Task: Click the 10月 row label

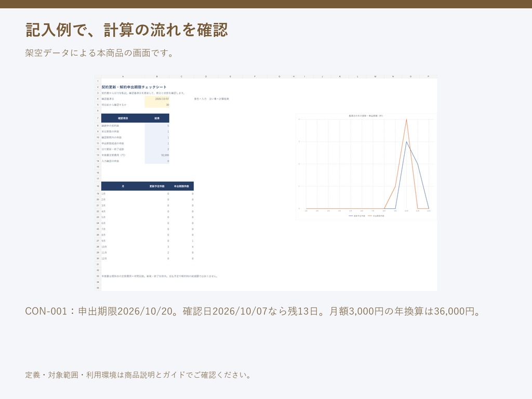Action: pos(104,247)
